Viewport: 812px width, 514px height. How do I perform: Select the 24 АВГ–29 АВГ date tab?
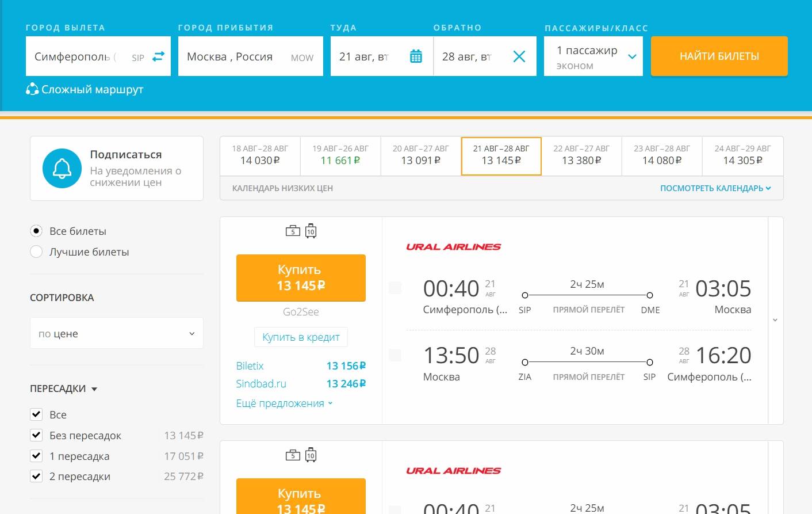742,155
